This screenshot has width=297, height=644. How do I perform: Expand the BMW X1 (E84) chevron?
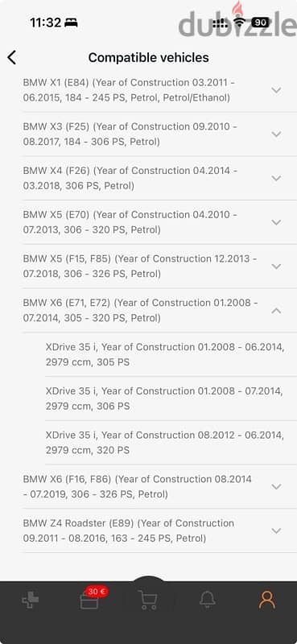[x=276, y=90]
